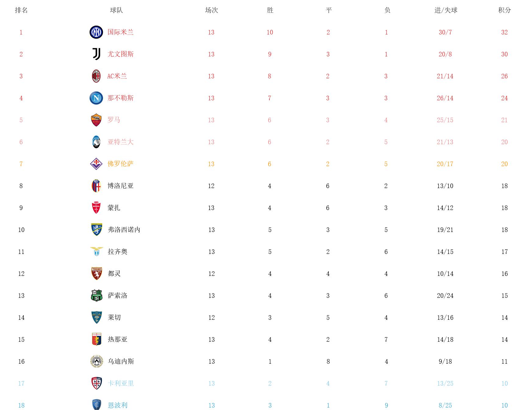The height and width of the screenshot is (410, 532).
Task: Click the Fiorentina purple badge
Action: (x=96, y=164)
